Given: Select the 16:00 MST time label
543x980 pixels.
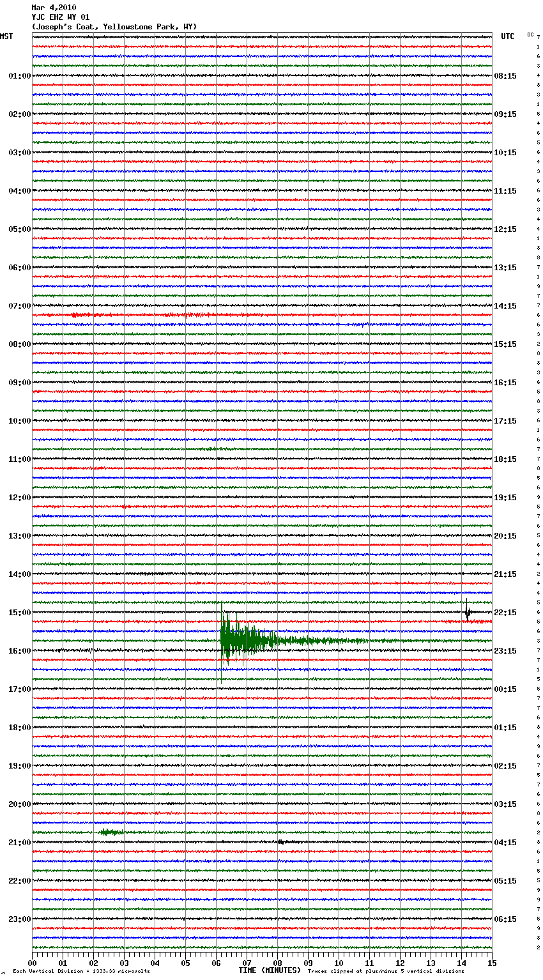Looking at the screenshot, I should (20, 651).
